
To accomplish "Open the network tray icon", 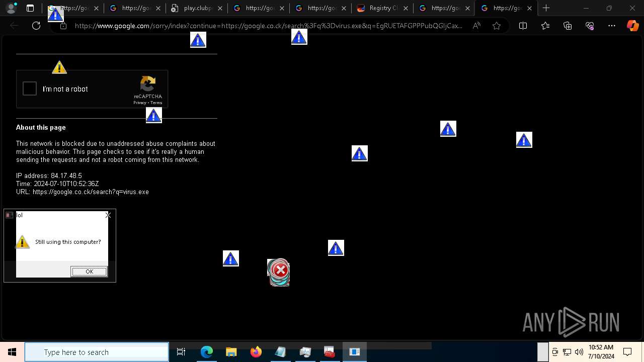I will click(x=567, y=352).
